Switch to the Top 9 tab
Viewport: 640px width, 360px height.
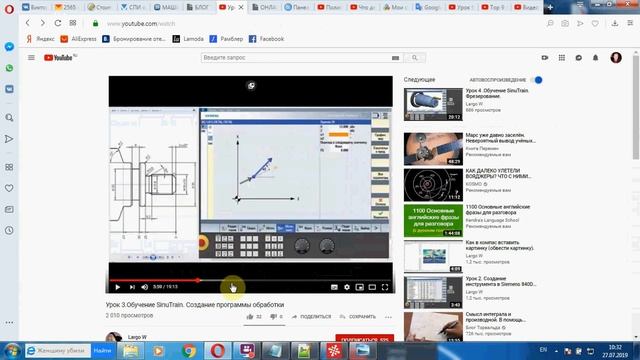coord(493,7)
